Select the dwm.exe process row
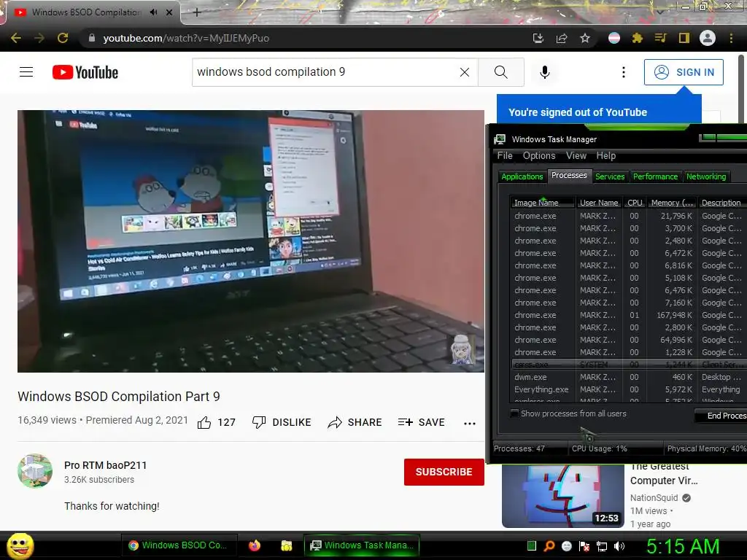This screenshot has height=560, width=747. point(628,377)
